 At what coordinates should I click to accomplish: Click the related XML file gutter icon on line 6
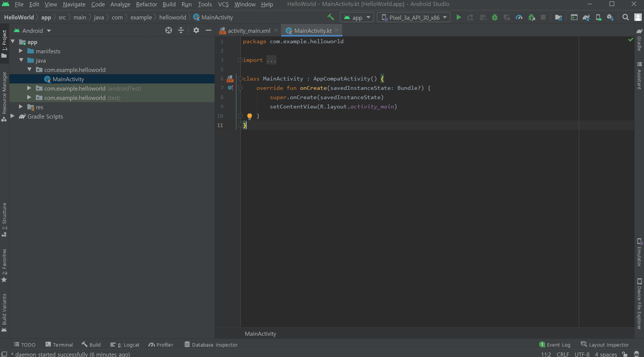[230, 79]
